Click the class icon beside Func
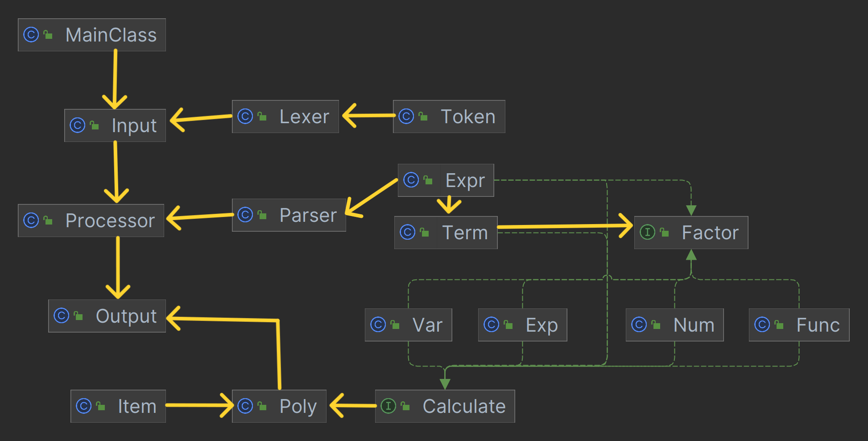This screenshot has height=441, width=868. 762,325
